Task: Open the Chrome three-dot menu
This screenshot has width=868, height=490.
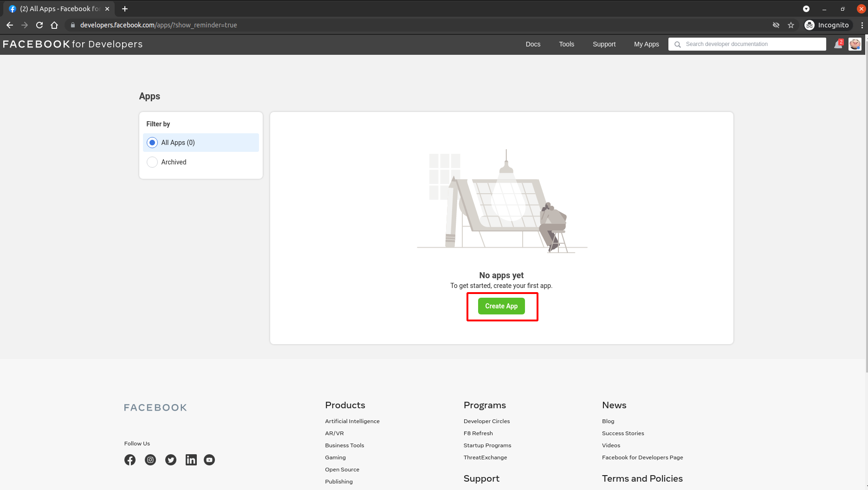Action: [862, 25]
